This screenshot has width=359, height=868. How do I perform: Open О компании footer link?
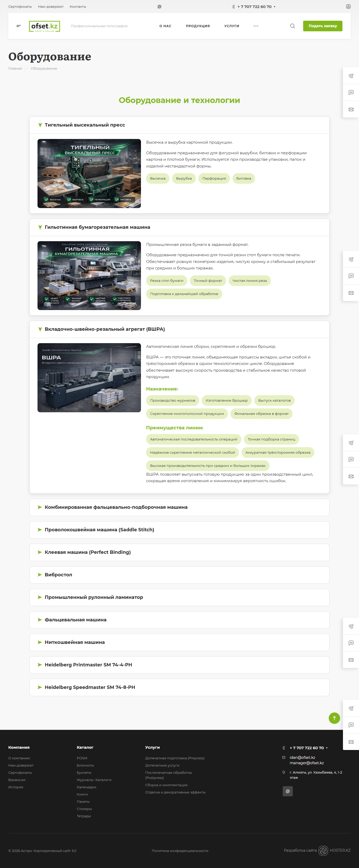(19, 758)
